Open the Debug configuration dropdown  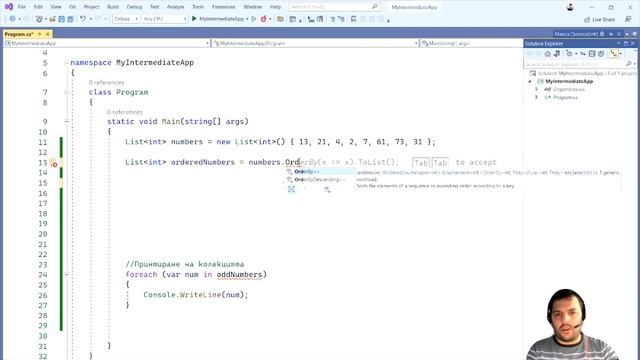point(126,19)
